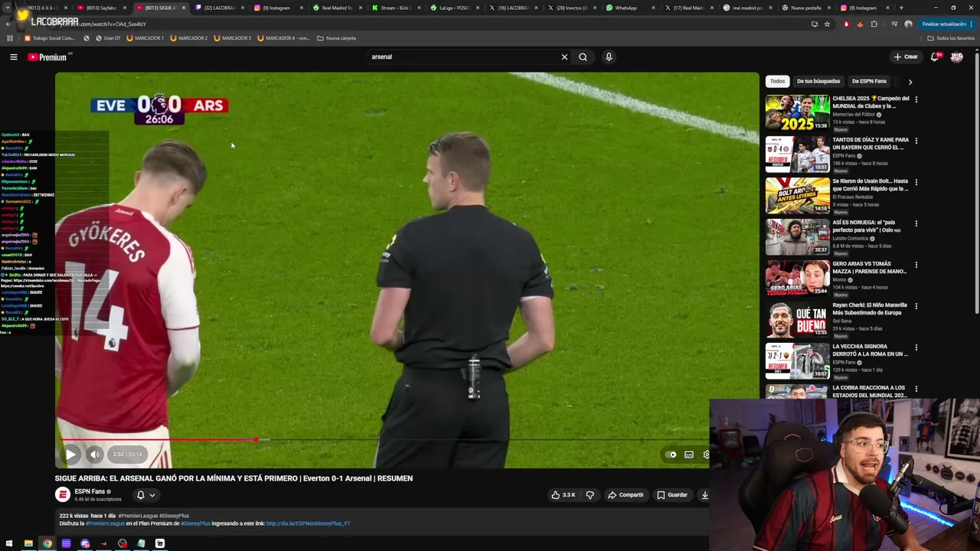Like the video with thumbs up
This screenshot has height=551, width=980.
pos(563,495)
